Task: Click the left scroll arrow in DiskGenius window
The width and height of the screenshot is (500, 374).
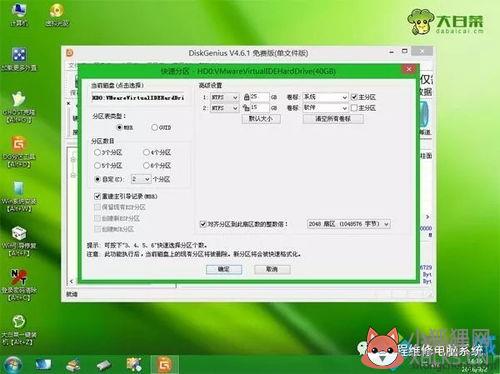Action: (71, 282)
